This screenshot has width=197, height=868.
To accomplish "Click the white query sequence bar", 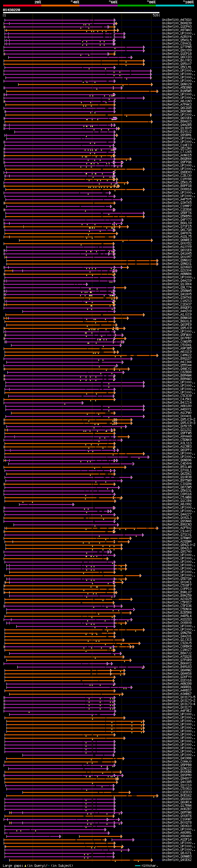I will click(81, 13).
